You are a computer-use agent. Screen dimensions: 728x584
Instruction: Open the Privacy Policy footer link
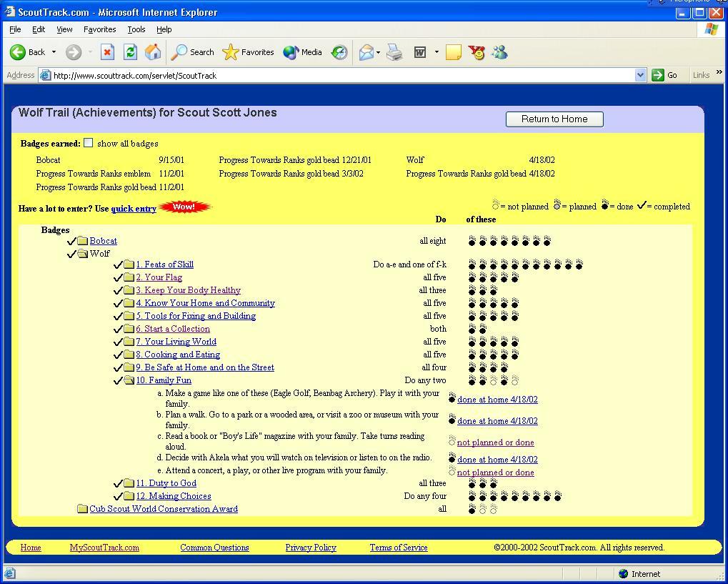311,548
